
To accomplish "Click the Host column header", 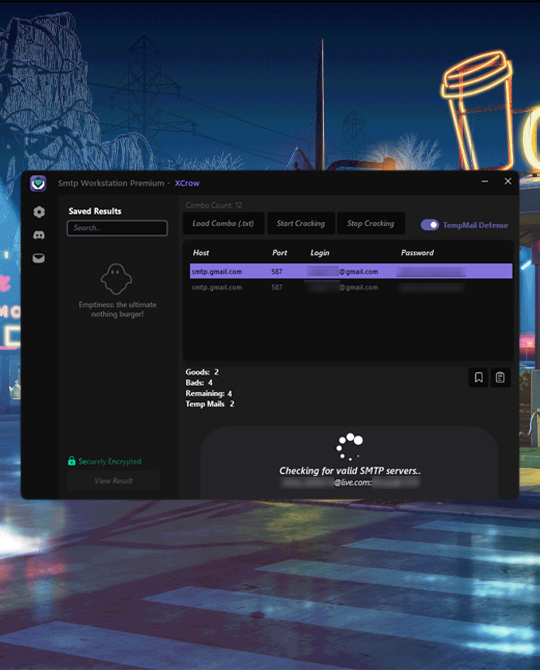I will click(x=201, y=253).
